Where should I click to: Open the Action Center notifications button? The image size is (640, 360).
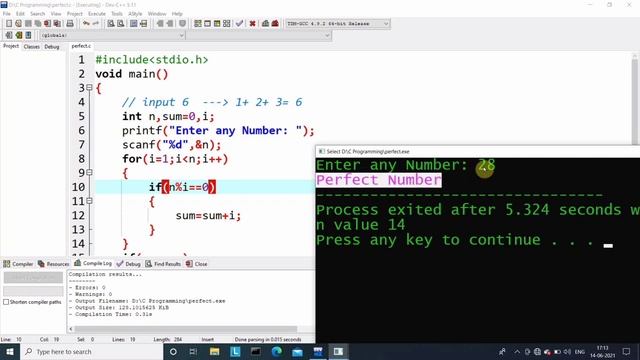coord(627,351)
